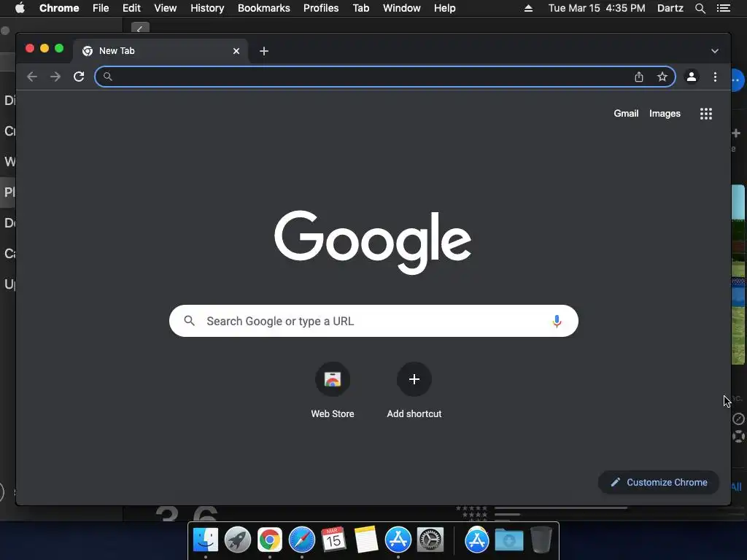Click the Google logo

(x=373, y=242)
